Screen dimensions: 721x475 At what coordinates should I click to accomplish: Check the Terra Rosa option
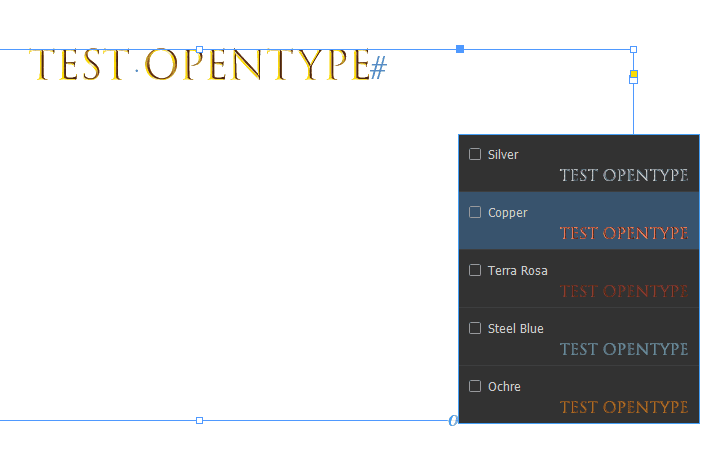click(475, 270)
